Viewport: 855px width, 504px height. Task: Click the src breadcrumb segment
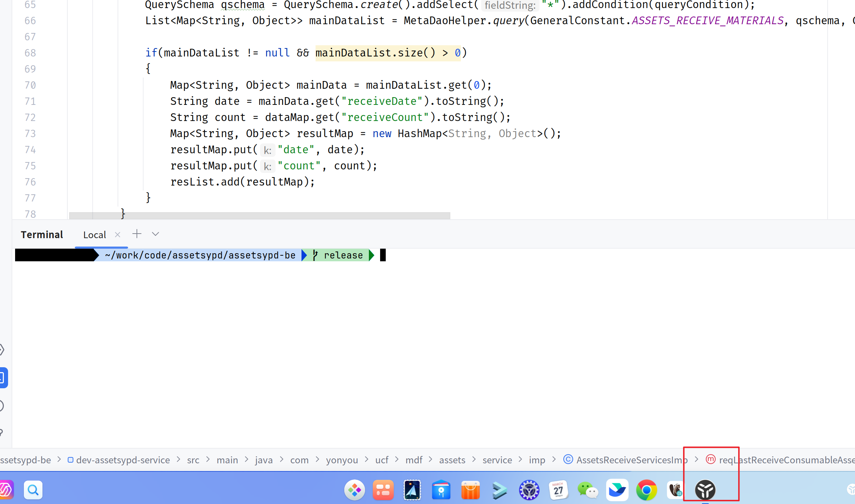pos(193,460)
